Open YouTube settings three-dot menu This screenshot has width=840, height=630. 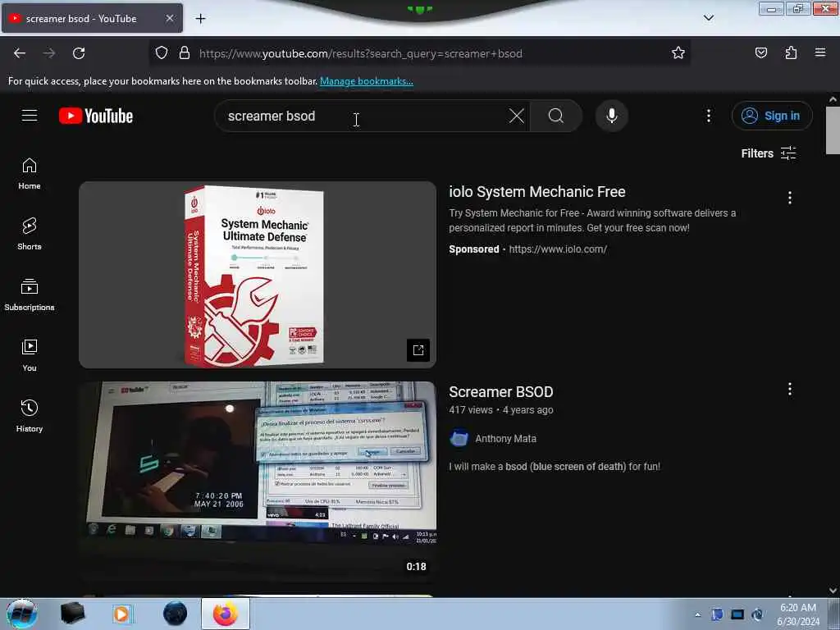[x=708, y=116]
